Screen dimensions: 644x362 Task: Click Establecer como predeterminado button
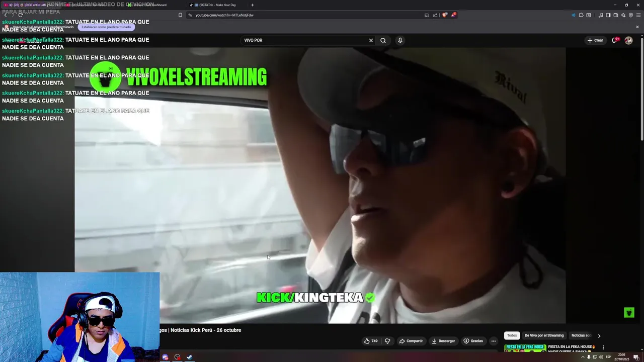click(106, 27)
